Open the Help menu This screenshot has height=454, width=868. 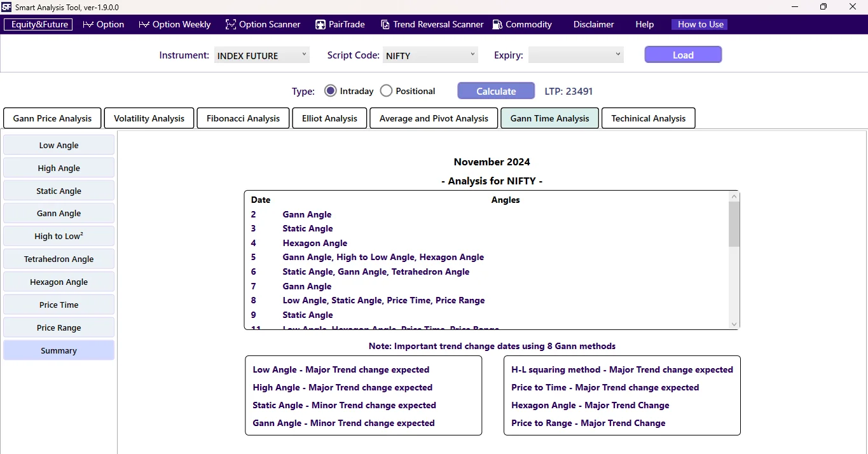pos(644,24)
